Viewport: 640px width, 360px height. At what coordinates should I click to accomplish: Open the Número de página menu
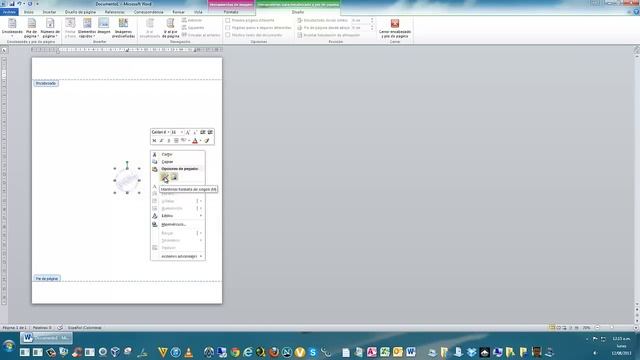(50, 28)
